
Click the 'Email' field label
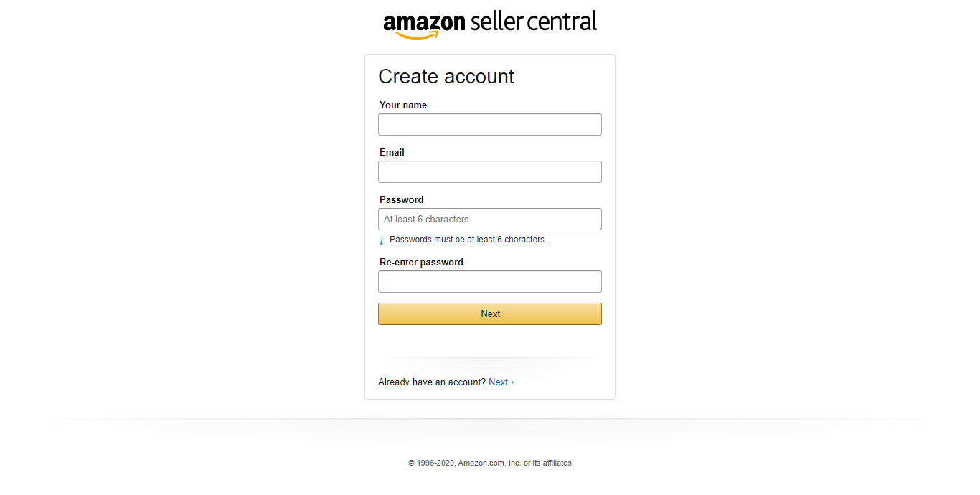coord(392,152)
